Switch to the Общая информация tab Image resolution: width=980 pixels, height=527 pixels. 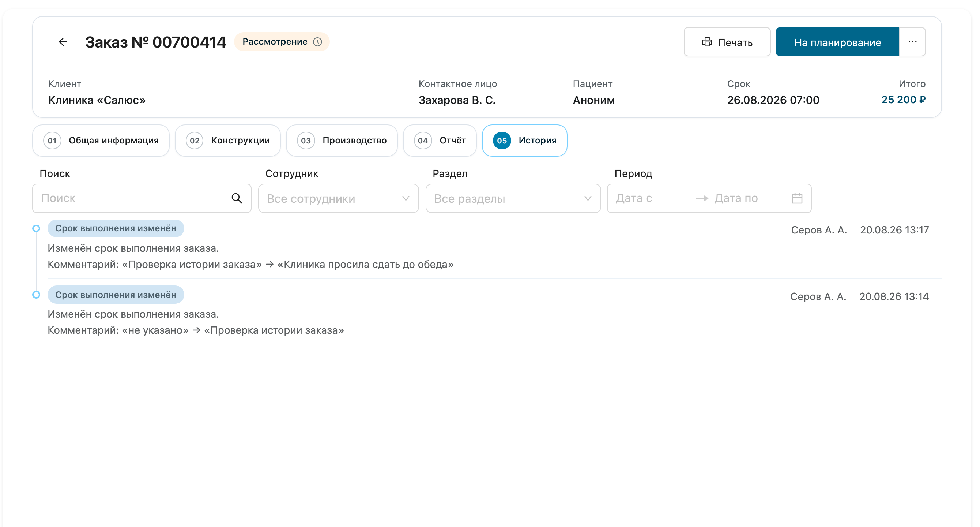point(101,141)
